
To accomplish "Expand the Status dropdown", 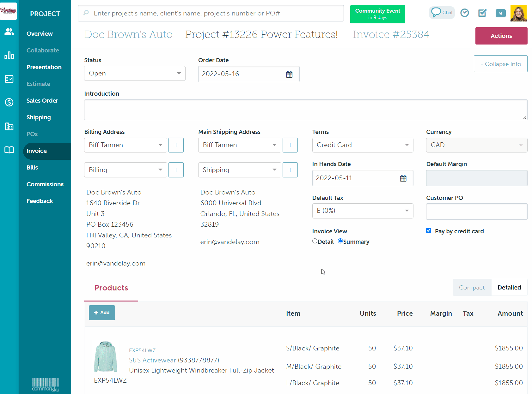I will pos(135,74).
